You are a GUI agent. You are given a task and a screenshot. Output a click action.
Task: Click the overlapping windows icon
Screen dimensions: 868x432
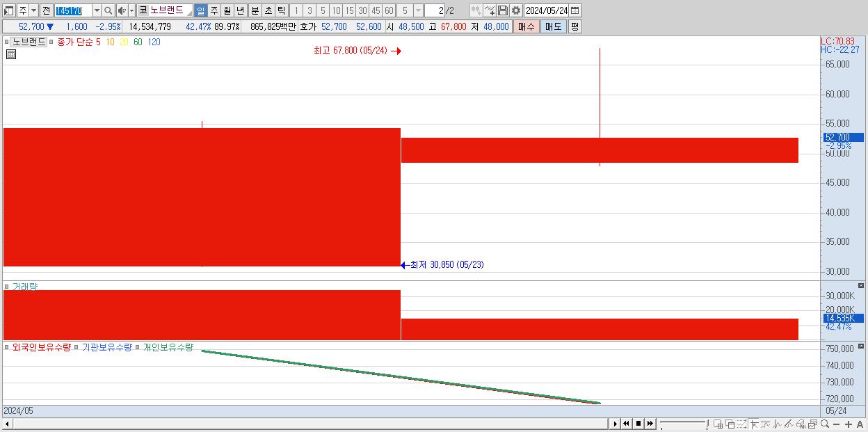(x=730, y=424)
